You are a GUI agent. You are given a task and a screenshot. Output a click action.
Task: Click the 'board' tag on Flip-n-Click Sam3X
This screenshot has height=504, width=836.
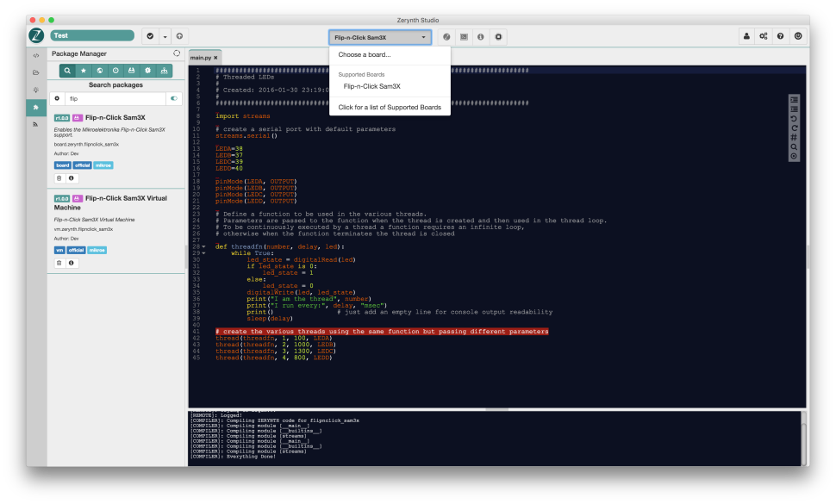63,165
